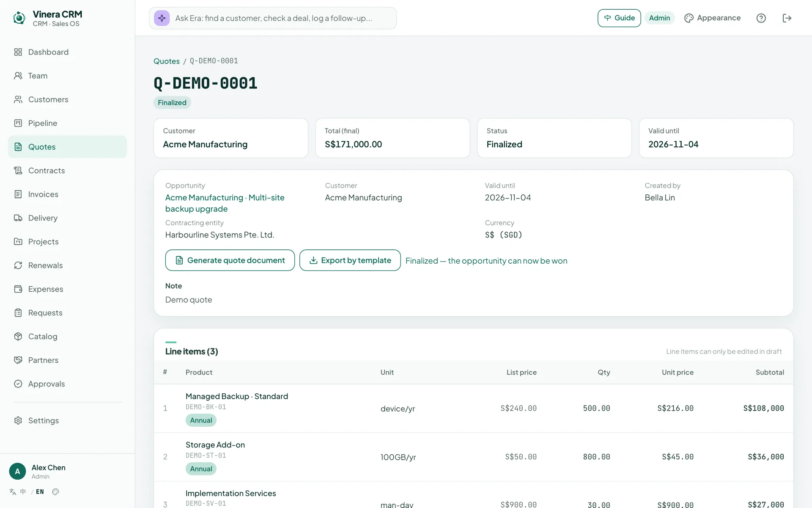Open Projects section
Screen dimensions: 812x508
tap(67, 242)
